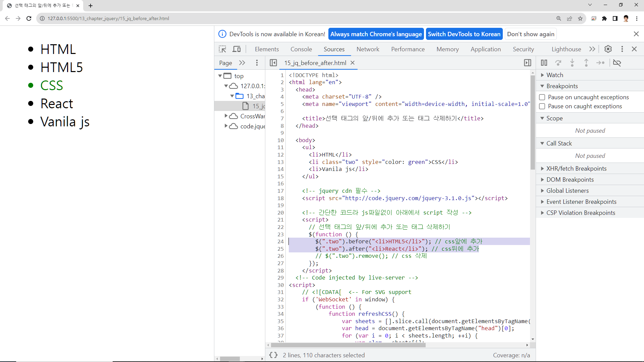
Task: Collapse the Call Stack section
Action: pyautogui.click(x=559, y=143)
